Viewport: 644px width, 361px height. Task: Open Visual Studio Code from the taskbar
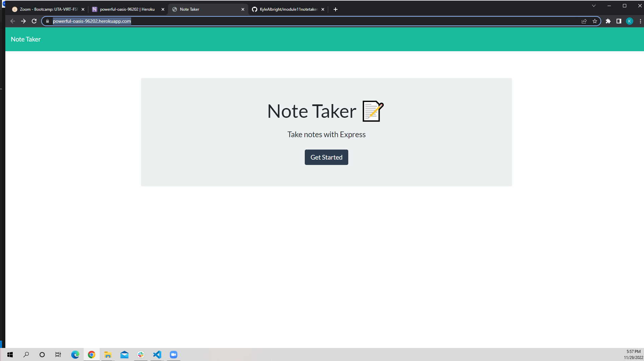[157, 354]
